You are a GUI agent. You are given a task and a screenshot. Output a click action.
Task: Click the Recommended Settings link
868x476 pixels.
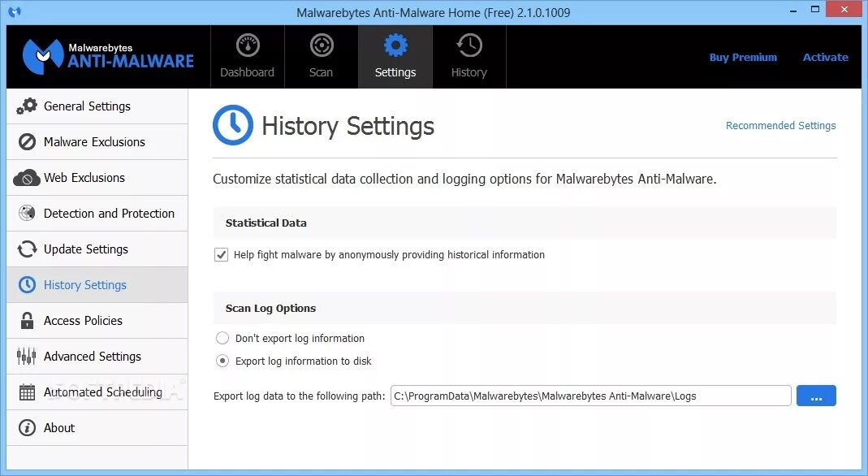point(780,126)
